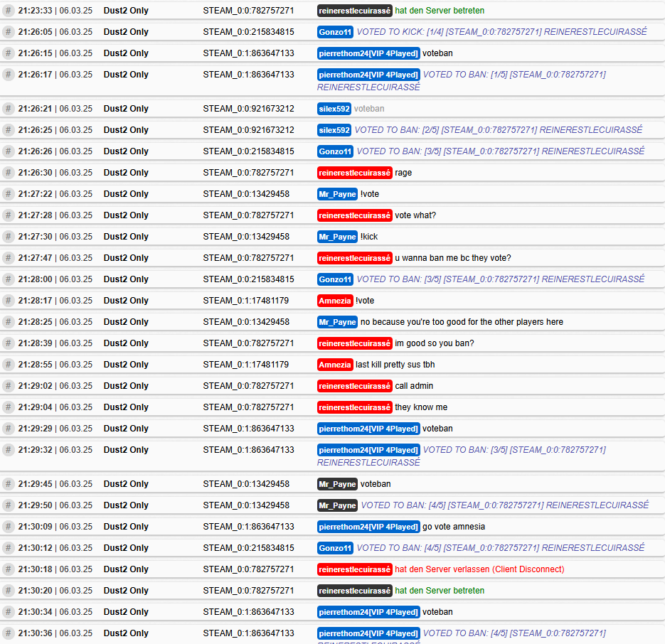The image size is (665, 644).
Task: Click silex592 badge next to grey voteban text
Action: (x=334, y=109)
